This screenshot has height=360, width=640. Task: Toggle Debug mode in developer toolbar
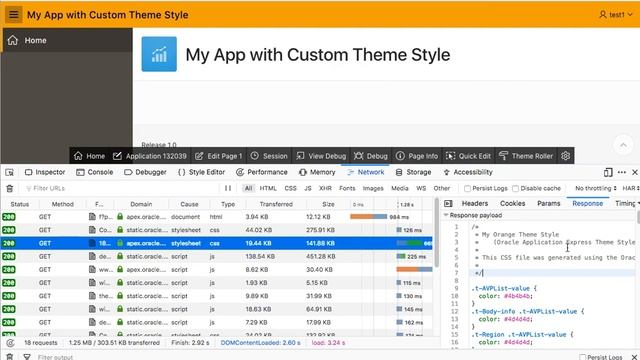pyautogui.click(x=371, y=156)
